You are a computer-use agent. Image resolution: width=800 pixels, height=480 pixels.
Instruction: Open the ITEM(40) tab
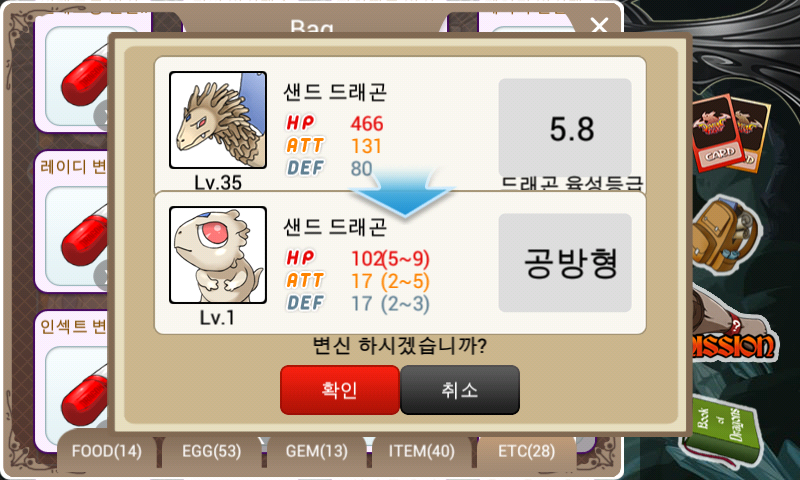pos(421,451)
